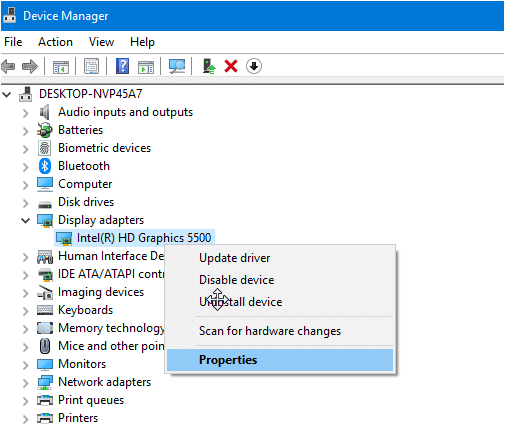The image size is (505, 427).
Task: Select the Network adapters label
Action: 104,382
